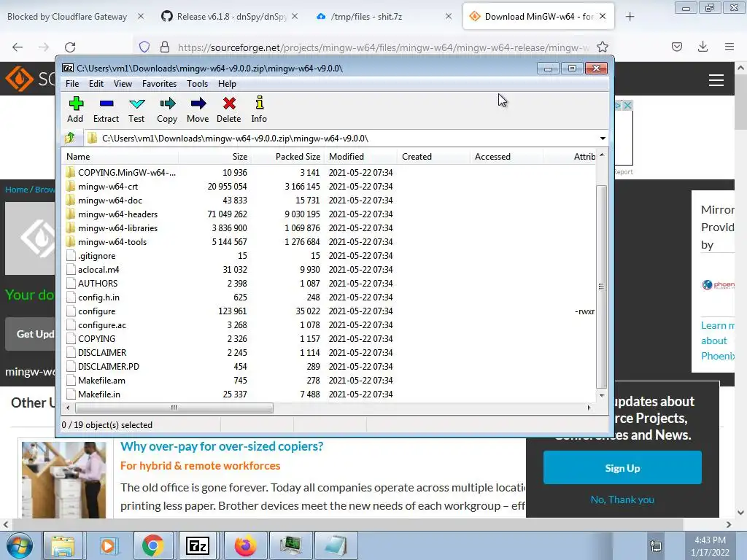
Task: Switch to the /tmp/files - shit.7z tab
Action: click(x=366, y=17)
